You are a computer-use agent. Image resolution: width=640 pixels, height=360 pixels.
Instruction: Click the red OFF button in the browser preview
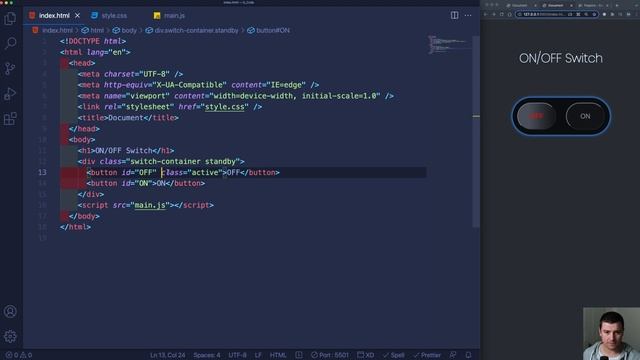(536, 116)
